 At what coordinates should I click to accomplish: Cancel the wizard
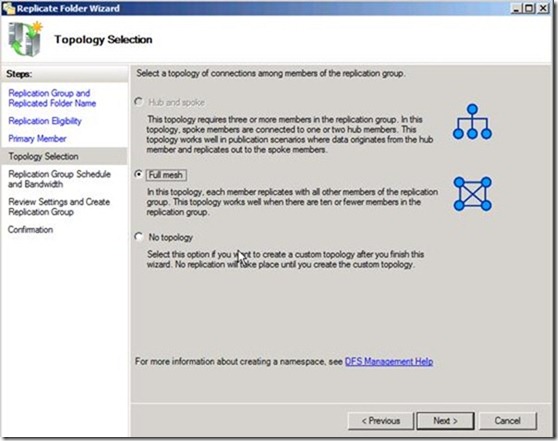point(507,421)
